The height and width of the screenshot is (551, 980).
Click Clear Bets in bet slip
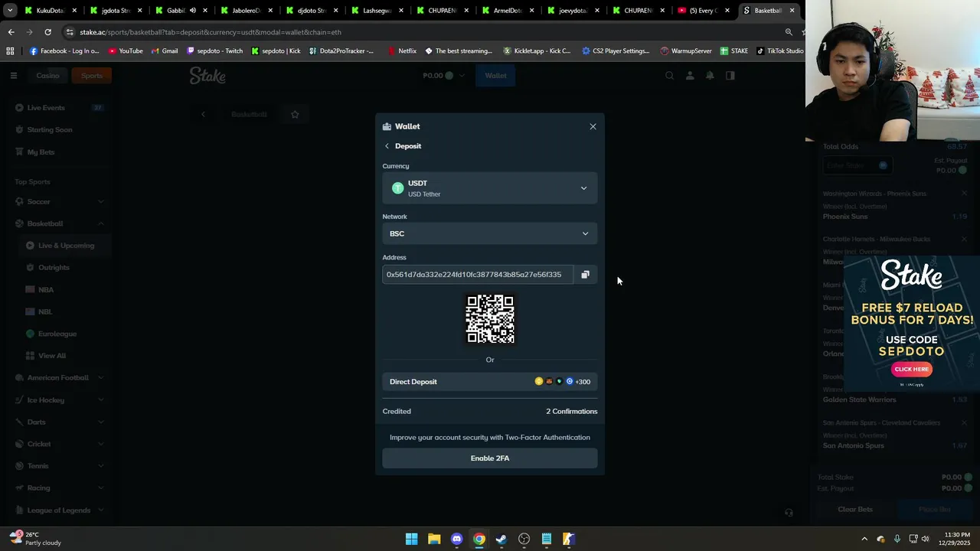[855, 510]
